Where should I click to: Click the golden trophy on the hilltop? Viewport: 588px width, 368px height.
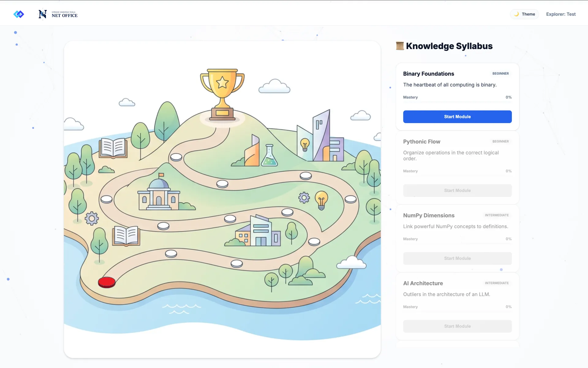[222, 94]
